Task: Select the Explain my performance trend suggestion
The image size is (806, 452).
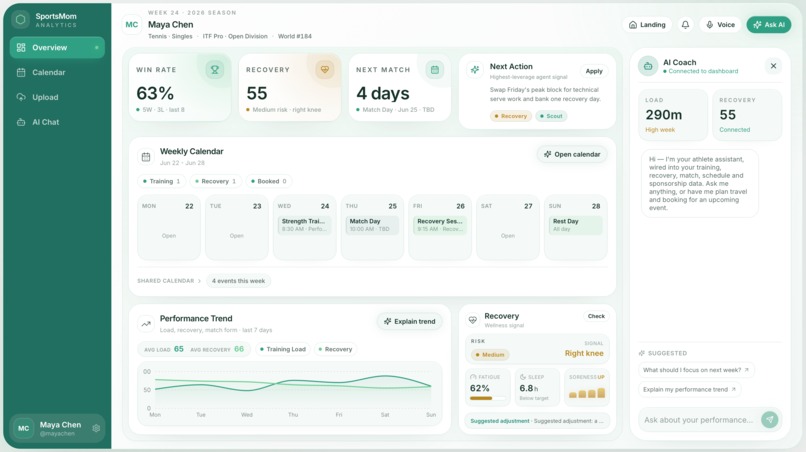Action: [689, 389]
